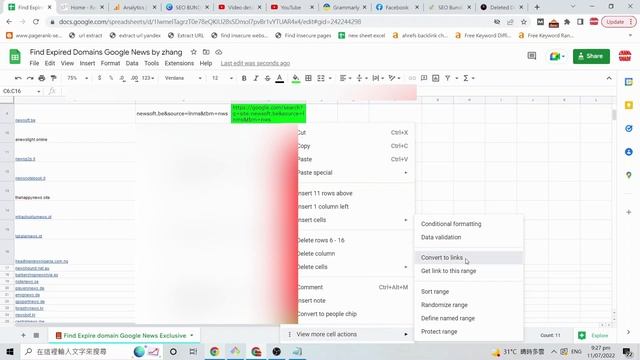
Task: Select Find Expire domain Google News Exclusive tab
Action: click(124, 336)
